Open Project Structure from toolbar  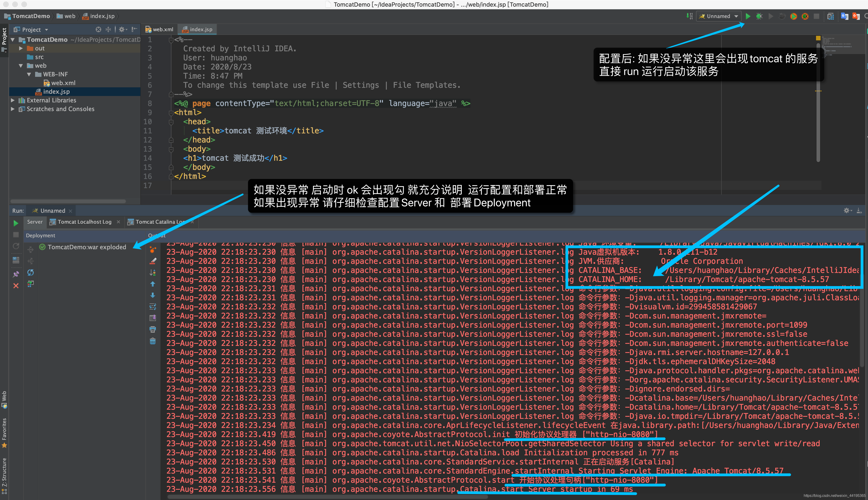831,16
